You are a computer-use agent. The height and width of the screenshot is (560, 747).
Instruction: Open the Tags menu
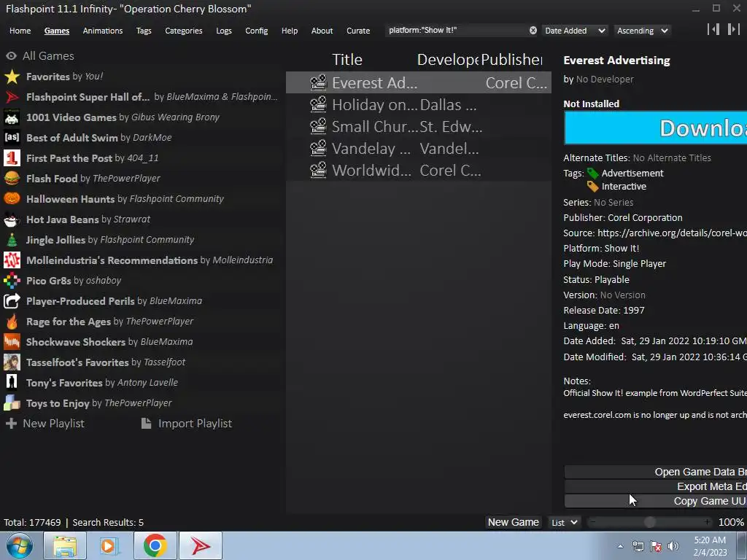pyautogui.click(x=144, y=31)
